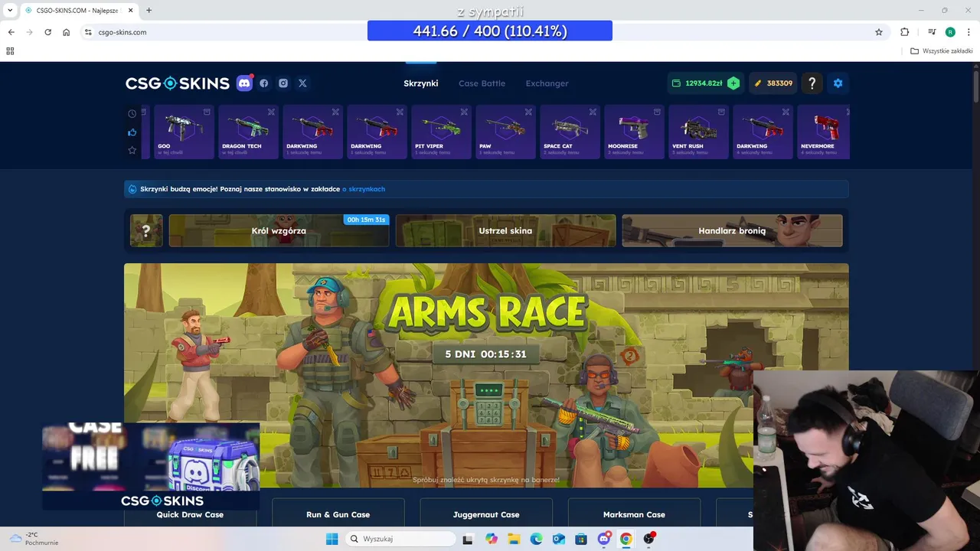Open Microsoft Store from the taskbar
980x551 pixels.
[581, 539]
